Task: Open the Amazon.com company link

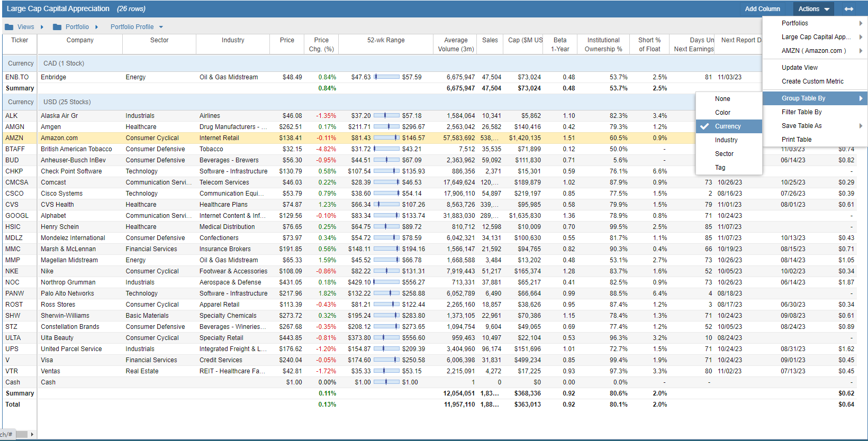Action: click(x=59, y=138)
